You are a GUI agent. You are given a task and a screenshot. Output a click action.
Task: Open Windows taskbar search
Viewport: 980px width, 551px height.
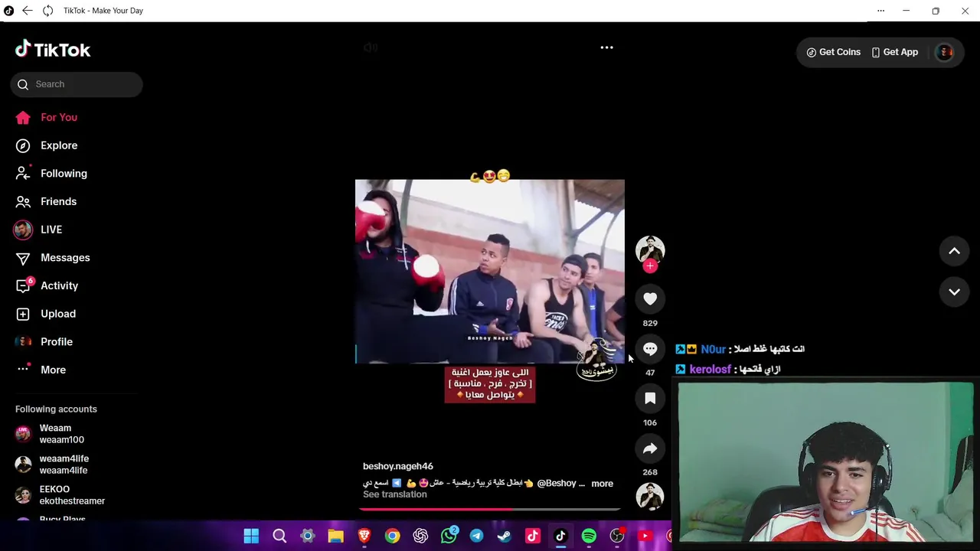279,536
